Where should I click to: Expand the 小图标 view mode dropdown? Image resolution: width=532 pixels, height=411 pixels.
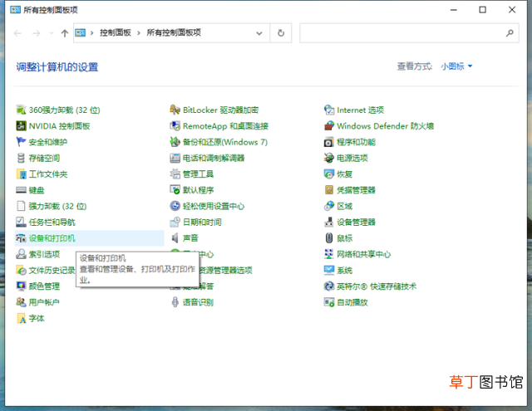[x=456, y=66]
